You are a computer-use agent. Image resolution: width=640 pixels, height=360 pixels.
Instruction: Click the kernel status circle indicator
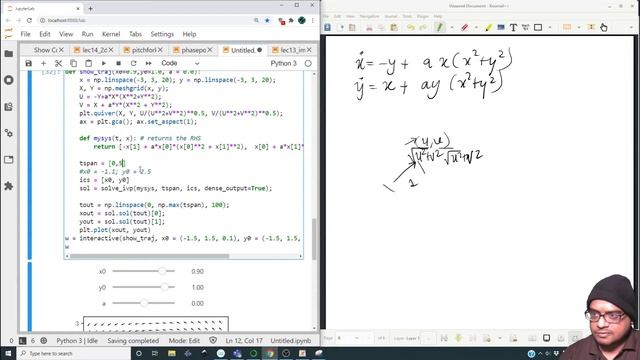click(308, 63)
